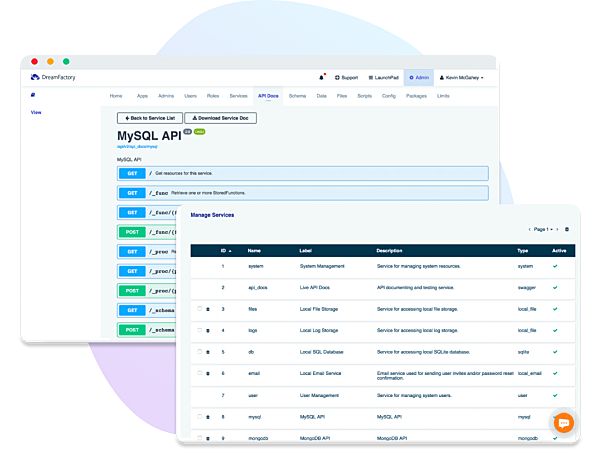
Task: Delete the db service with its trash icon
Action: [208, 352]
